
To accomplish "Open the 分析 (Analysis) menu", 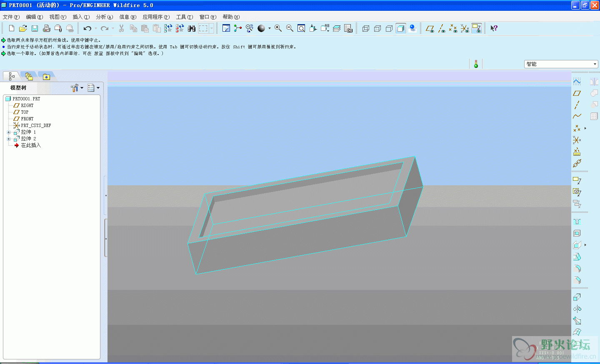I will point(105,17).
